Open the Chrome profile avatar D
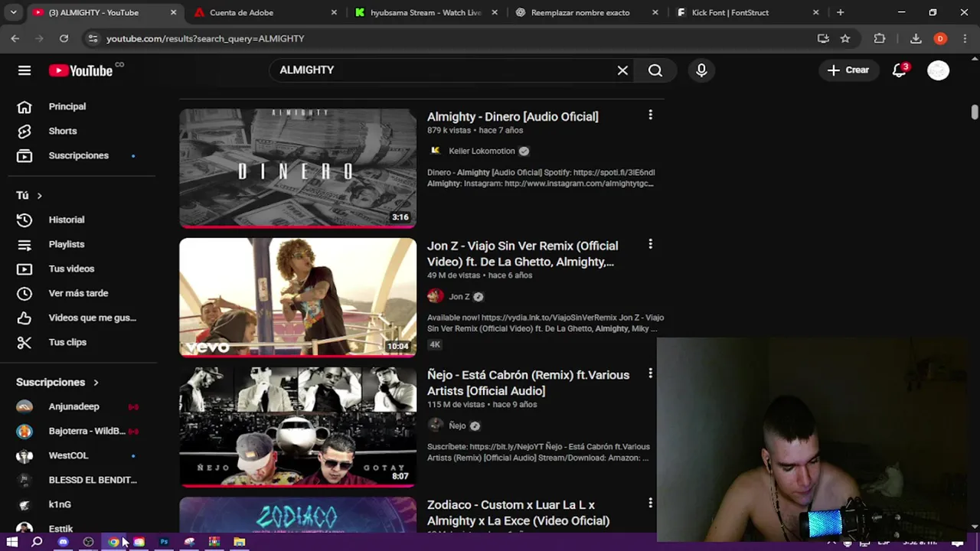This screenshot has height=551, width=980. 940,38
